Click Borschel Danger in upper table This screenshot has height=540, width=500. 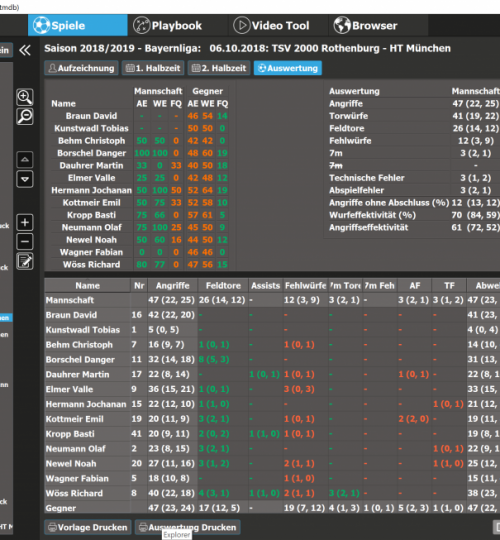[x=92, y=153]
